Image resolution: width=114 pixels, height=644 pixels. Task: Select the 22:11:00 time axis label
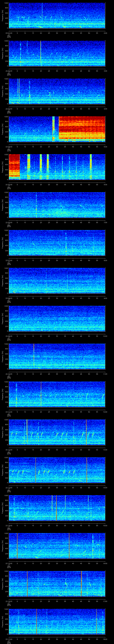click(9, 412)
